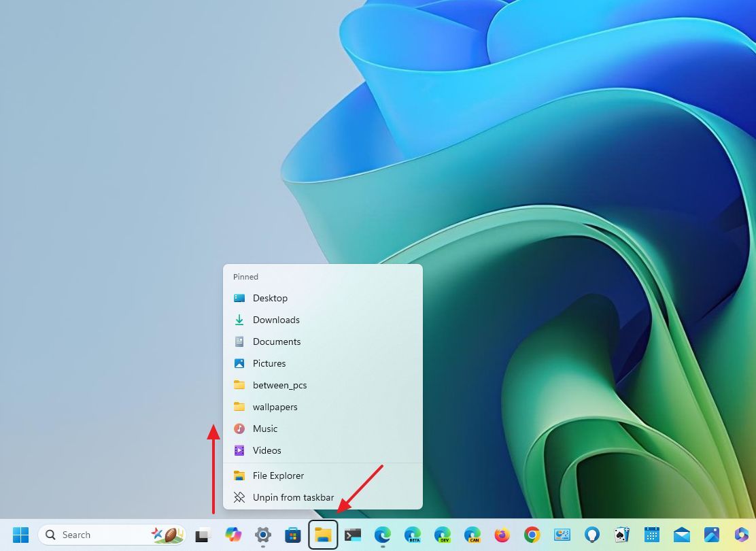
Task: Launch Edge Canary browser
Action: [472, 535]
